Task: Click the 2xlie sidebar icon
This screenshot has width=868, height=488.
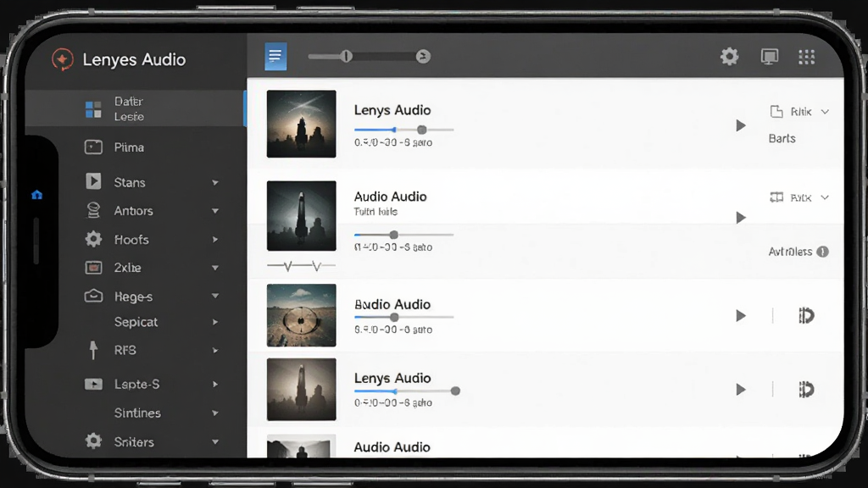Action: pos(93,268)
